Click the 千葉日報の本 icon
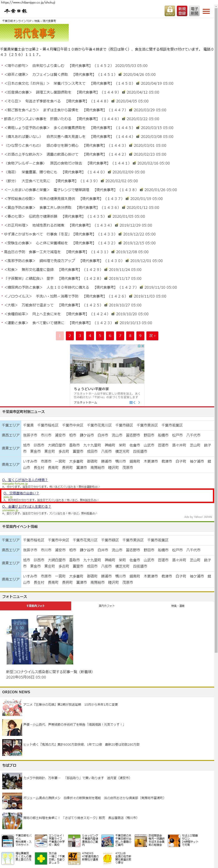The width and height of the screenshot is (218, 868). click(108, 840)
